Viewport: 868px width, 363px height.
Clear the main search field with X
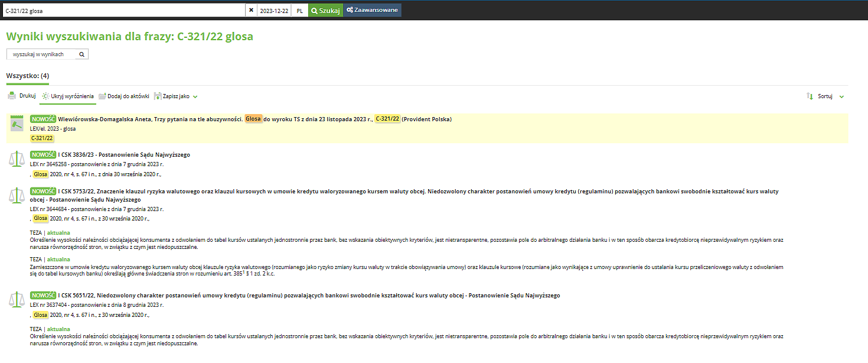[251, 10]
